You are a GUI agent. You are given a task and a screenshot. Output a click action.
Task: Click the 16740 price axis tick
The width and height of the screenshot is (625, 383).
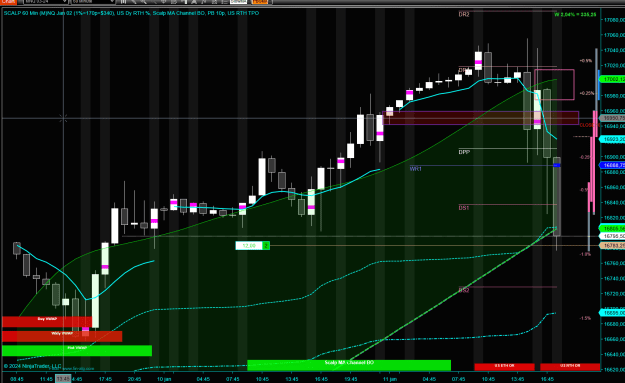pos(614,279)
